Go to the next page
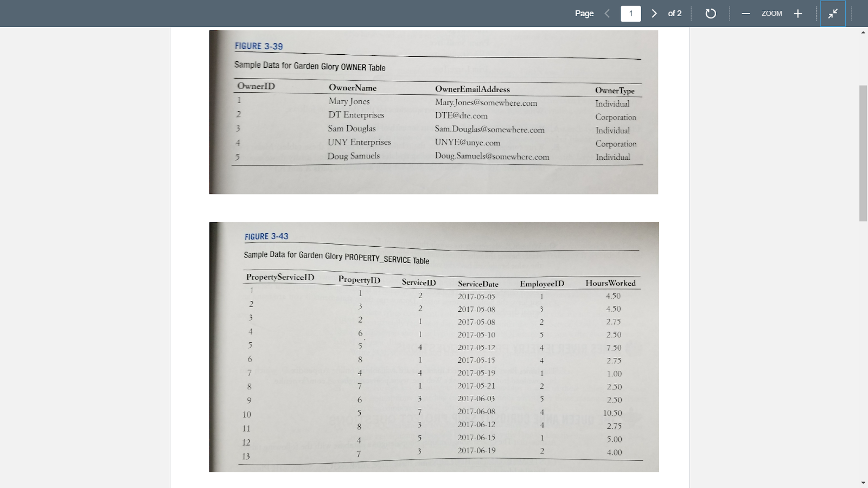The height and width of the screenshot is (488, 868). pyautogui.click(x=655, y=13)
